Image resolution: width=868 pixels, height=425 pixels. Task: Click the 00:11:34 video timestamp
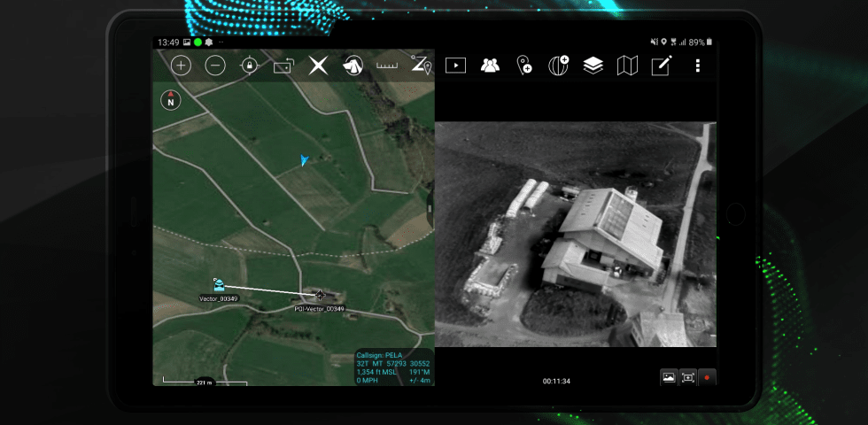click(x=556, y=382)
